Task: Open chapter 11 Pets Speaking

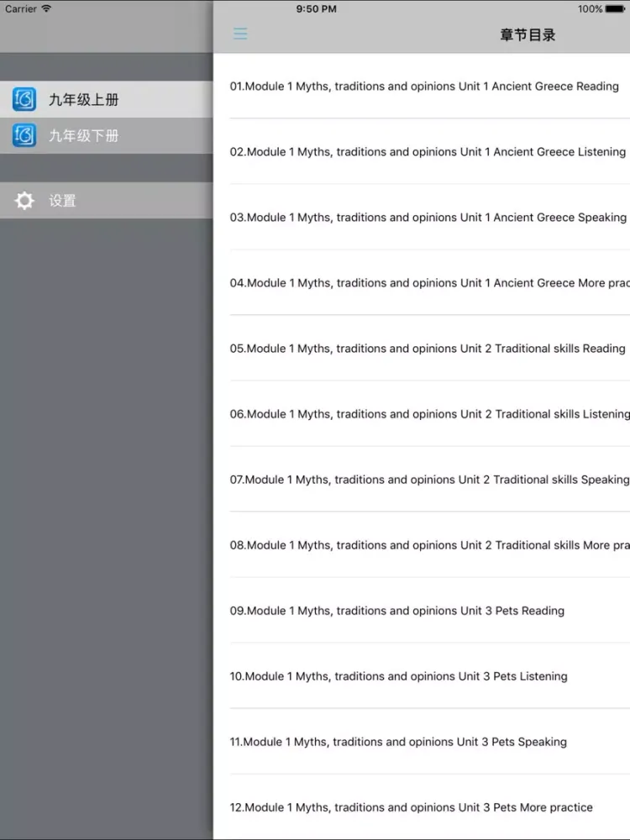Action: tap(422, 742)
